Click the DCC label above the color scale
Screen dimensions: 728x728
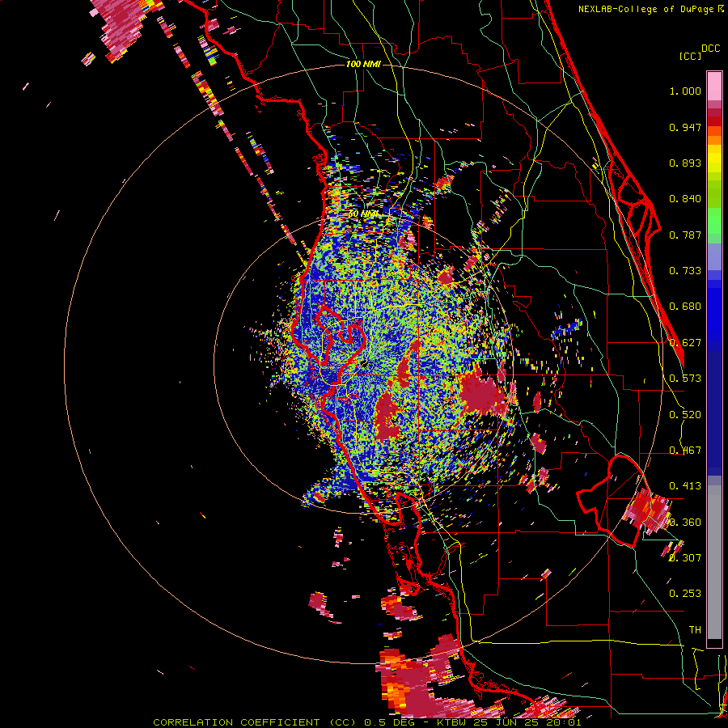click(710, 49)
